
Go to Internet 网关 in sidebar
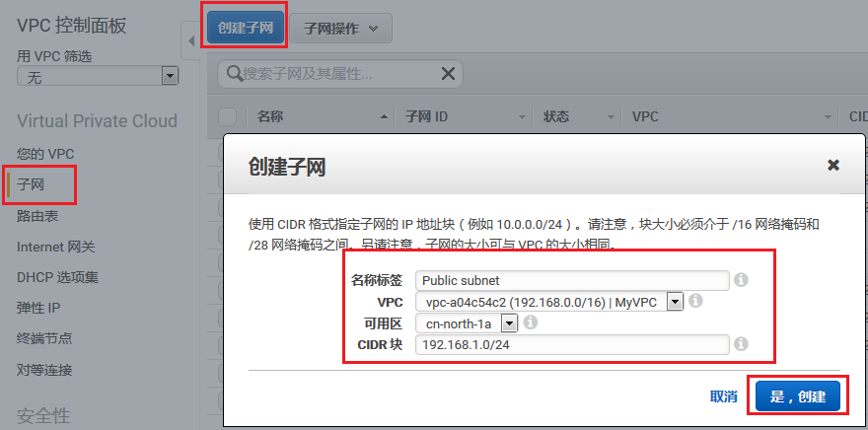(x=56, y=247)
